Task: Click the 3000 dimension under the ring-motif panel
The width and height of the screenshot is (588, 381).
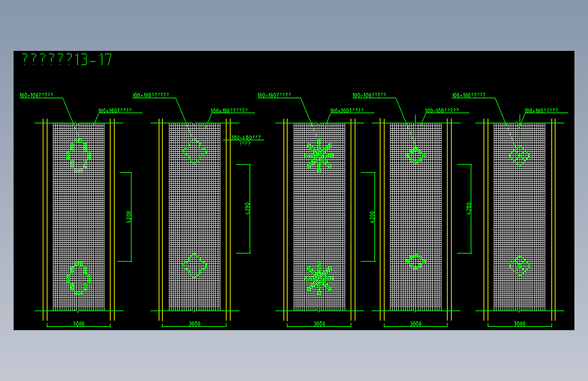Action: tap(79, 323)
